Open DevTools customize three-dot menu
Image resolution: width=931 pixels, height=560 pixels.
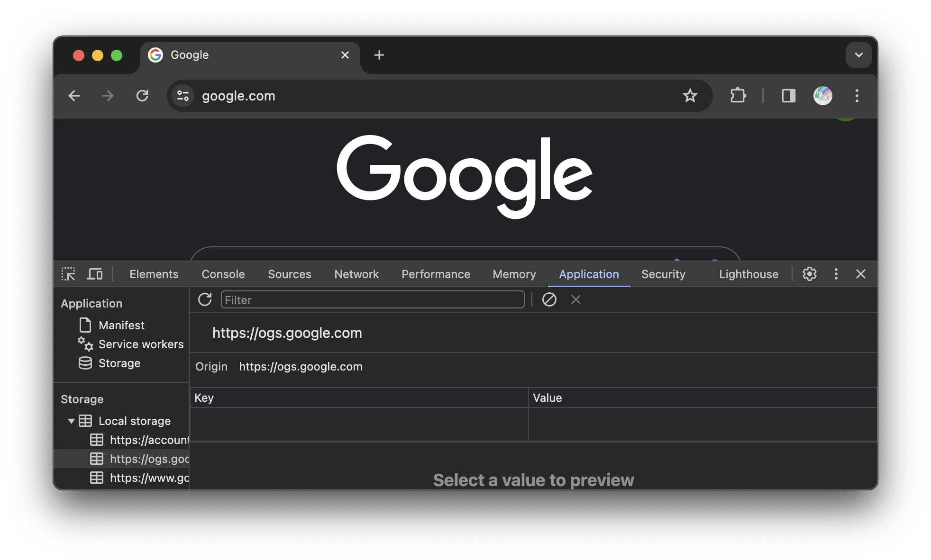tap(836, 274)
